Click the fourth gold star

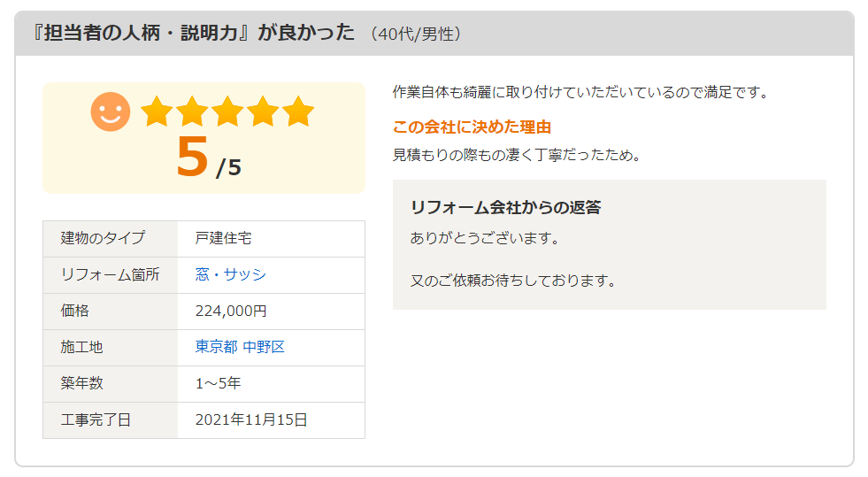click(263, 112)
